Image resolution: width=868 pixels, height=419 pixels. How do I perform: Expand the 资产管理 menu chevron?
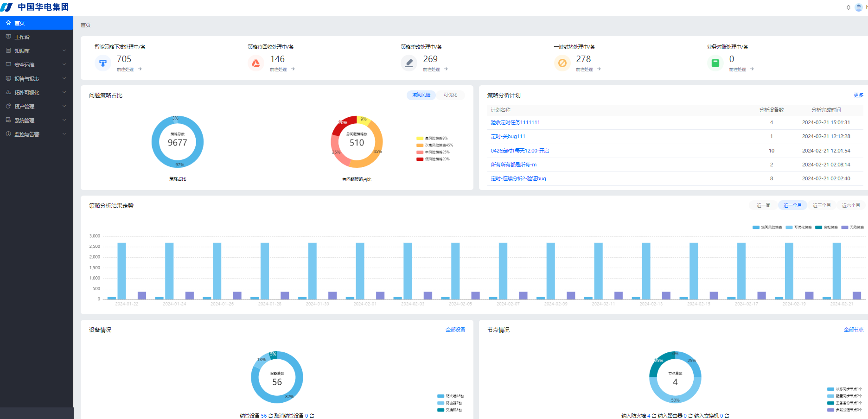[64, 106]
